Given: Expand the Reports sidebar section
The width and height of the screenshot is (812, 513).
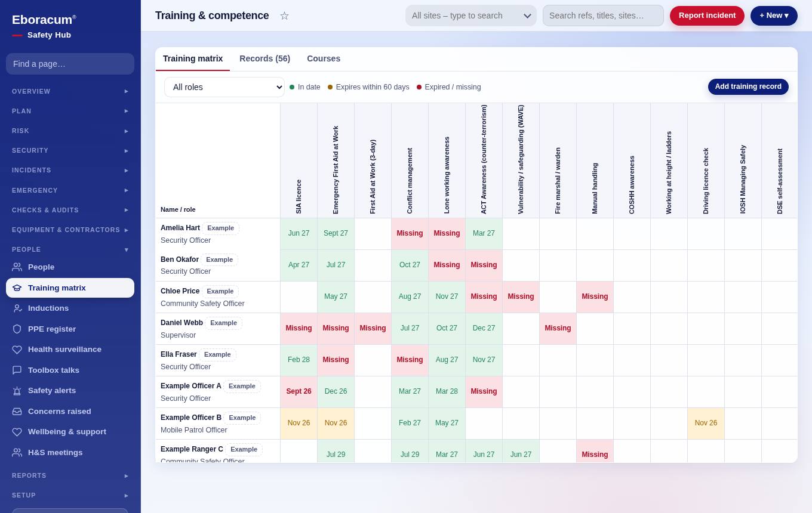Looking at the screenshot, I should click(70, 475).
